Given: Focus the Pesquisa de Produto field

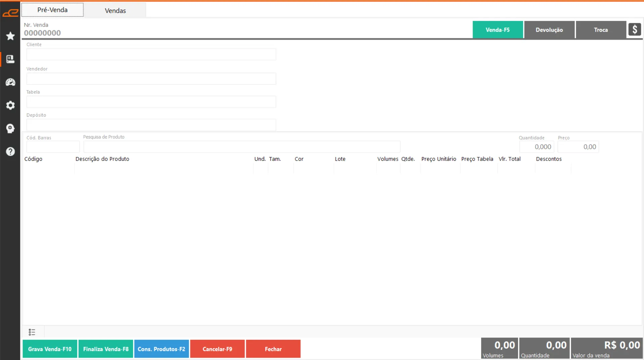Looking at the screenshot, I should tap(242, 147).
